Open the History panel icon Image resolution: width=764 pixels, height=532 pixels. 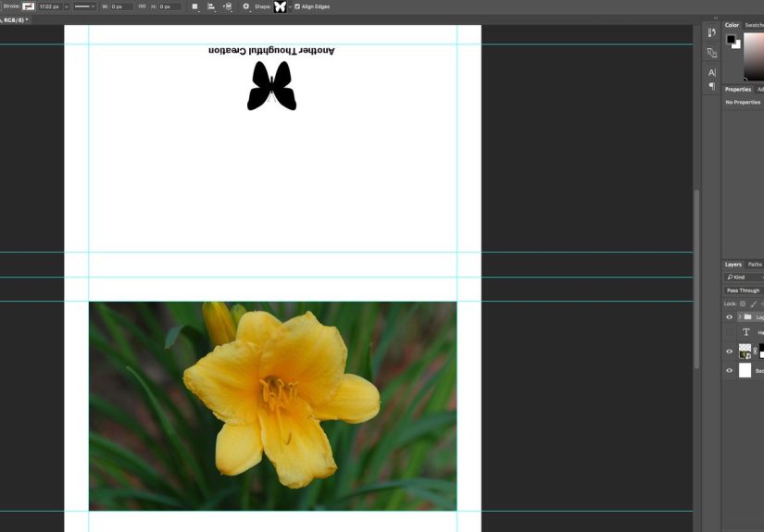pos(712,32)
